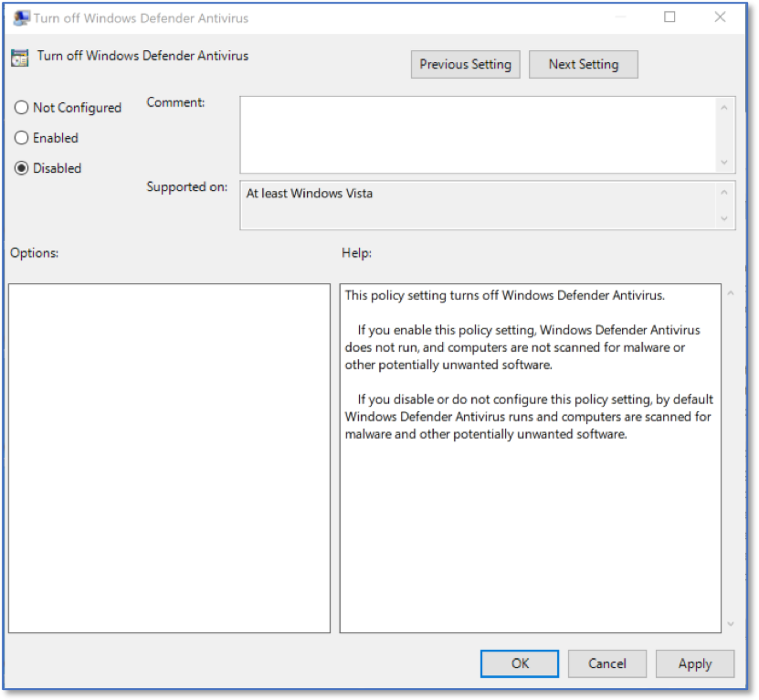
Task: Click the 'Turn off Windows Defender Antivirus' heading
Action: 142,56
